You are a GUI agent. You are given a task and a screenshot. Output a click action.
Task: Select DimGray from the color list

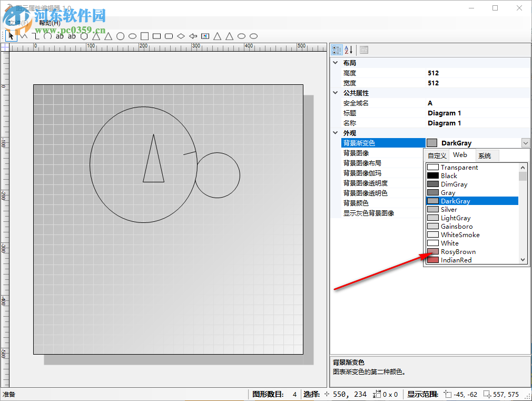[x=454, y=184]
